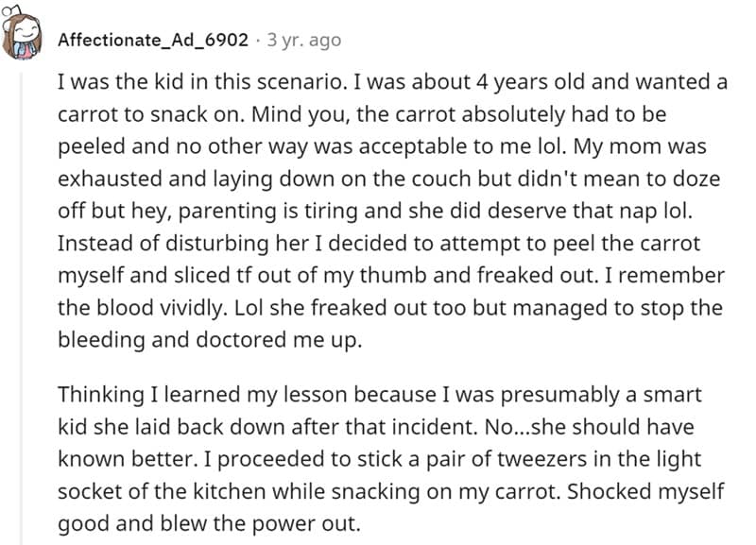756x545 pixels.
Task: Click the word "peeled" in the first paragraph
Action: point(90,145)
